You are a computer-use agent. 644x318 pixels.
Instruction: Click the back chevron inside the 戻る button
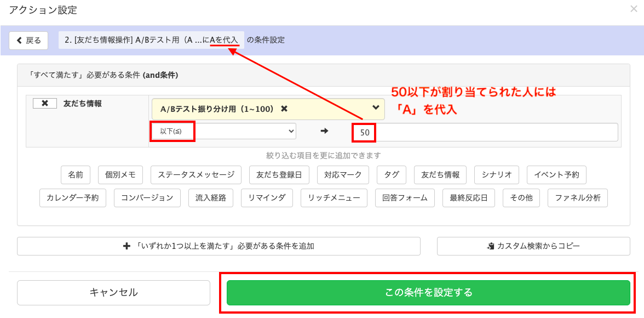pyautogui.click(x=20, y=40)
